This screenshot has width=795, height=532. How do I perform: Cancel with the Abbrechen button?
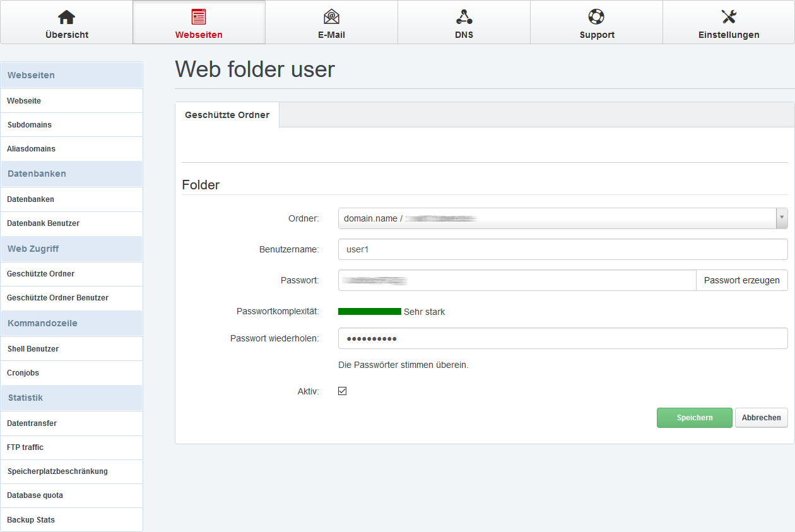click(761, 418)
